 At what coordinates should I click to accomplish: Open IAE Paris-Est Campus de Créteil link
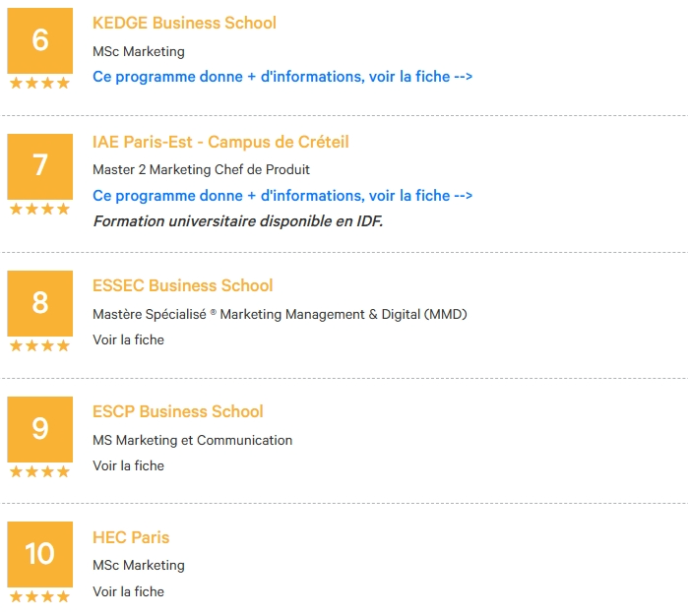pos(220,142)
